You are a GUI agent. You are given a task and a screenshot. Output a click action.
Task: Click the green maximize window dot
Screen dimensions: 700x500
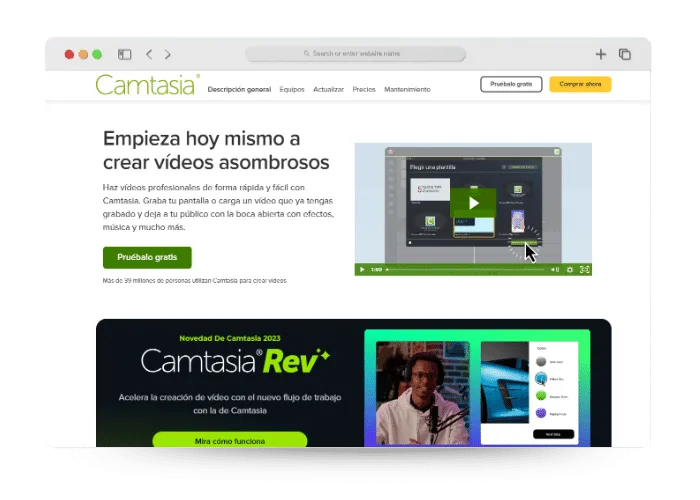tap(97, 54)
